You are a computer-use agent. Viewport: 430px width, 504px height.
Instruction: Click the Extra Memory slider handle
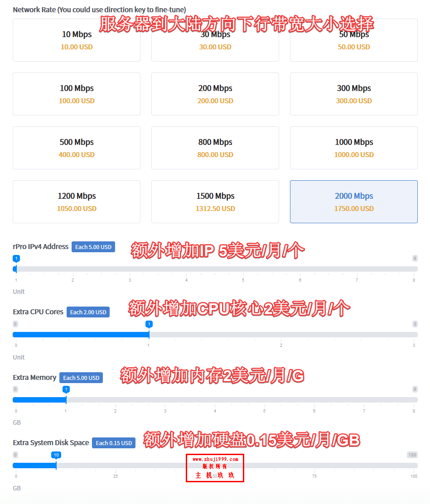click(x=66, y=400)
